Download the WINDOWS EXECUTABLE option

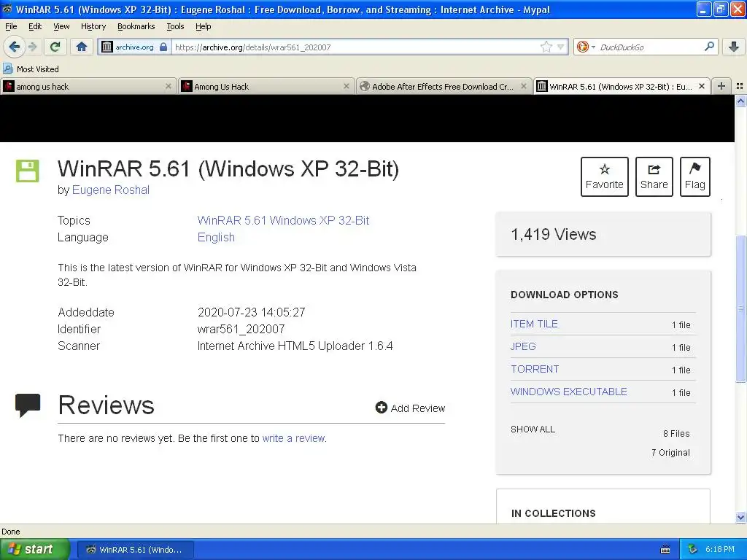pos(568,392)
